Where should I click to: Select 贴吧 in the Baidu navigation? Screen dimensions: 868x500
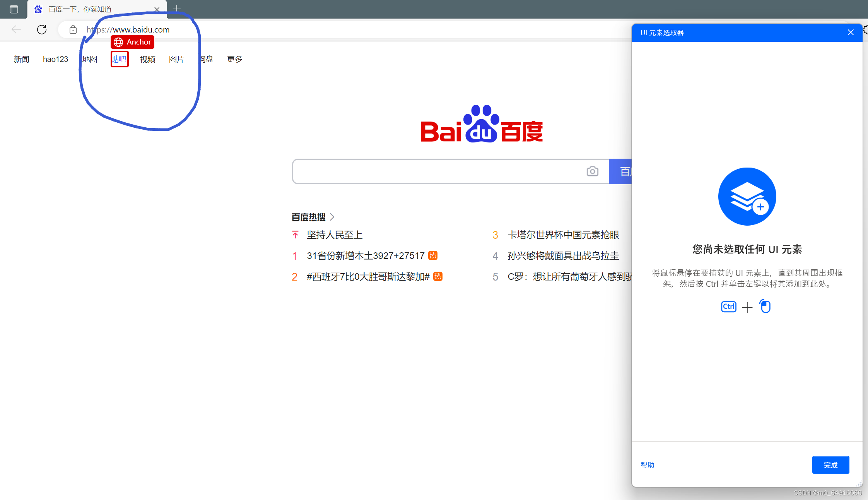(120, 59)
